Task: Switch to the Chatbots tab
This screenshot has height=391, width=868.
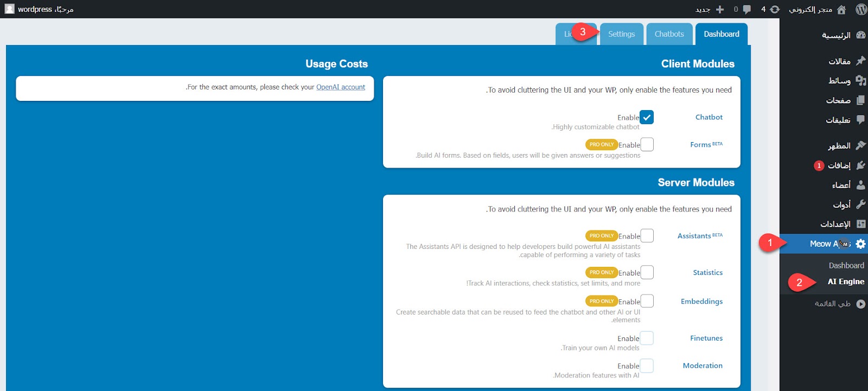Action: [x=669, y=34]
